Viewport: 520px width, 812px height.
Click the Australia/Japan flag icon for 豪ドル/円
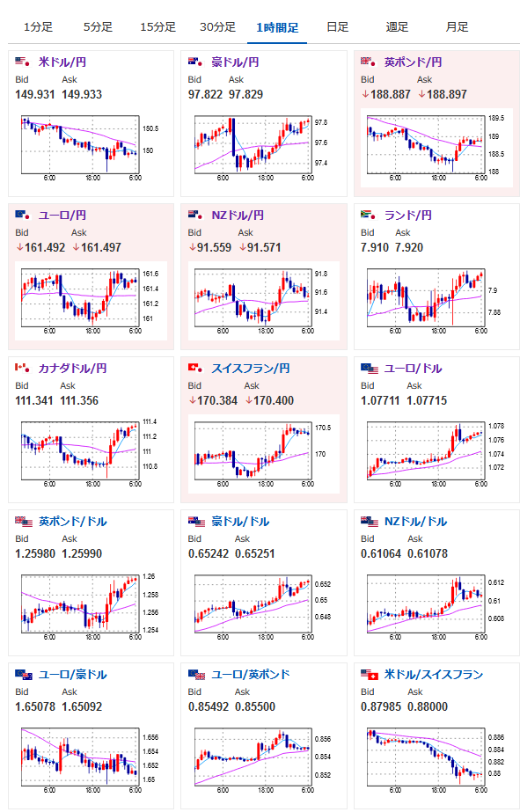tap(195, 62)
